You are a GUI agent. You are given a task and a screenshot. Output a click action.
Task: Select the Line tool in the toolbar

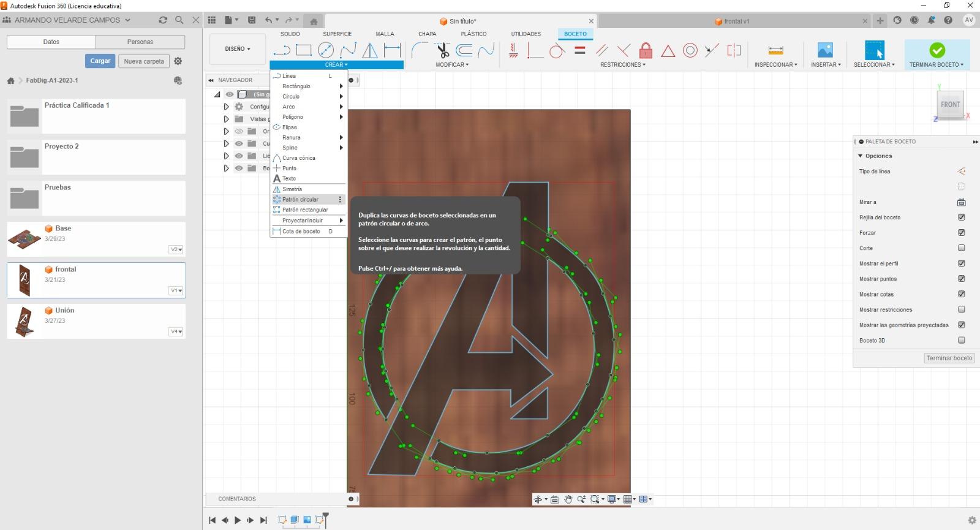point(282,50)
